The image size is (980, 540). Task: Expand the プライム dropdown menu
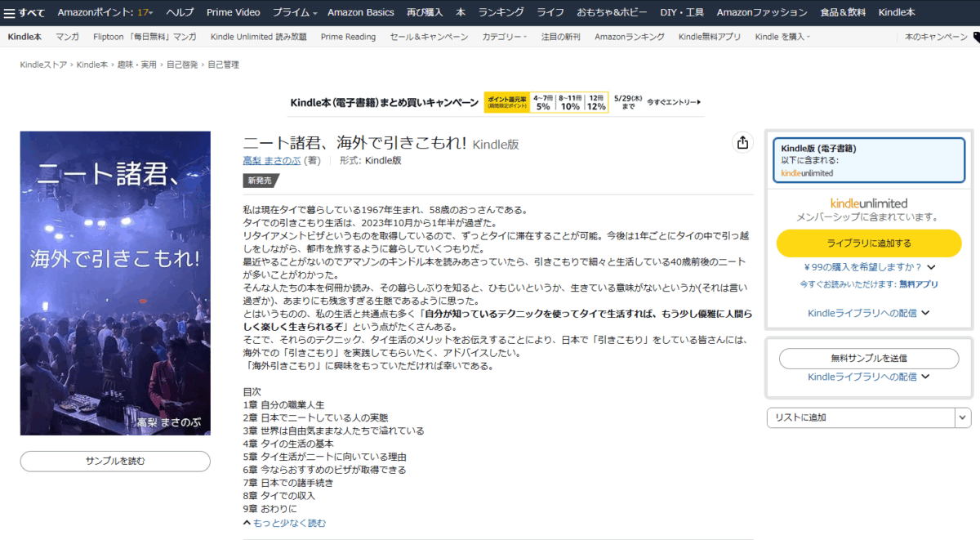(x=296, y=12)
